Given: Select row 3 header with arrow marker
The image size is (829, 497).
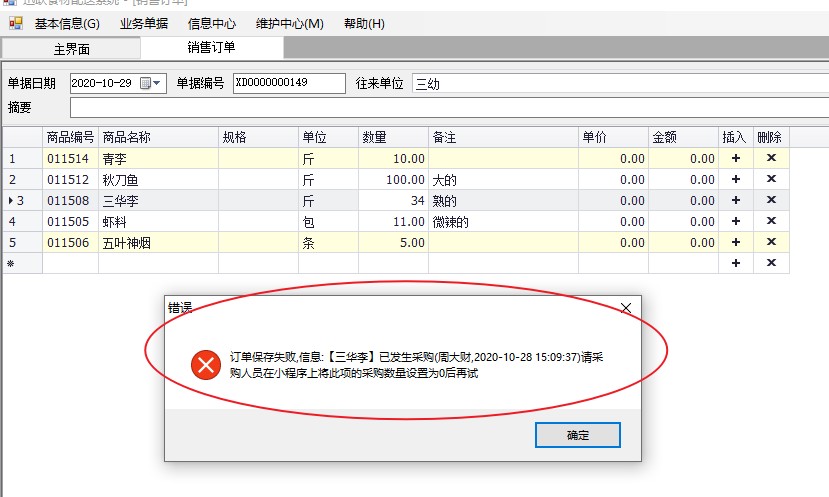Looking at the screenshot, I should click(22, 200).
